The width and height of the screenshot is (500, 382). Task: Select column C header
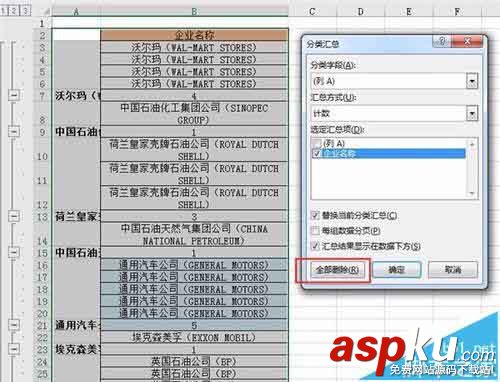[x=312, y=12]
